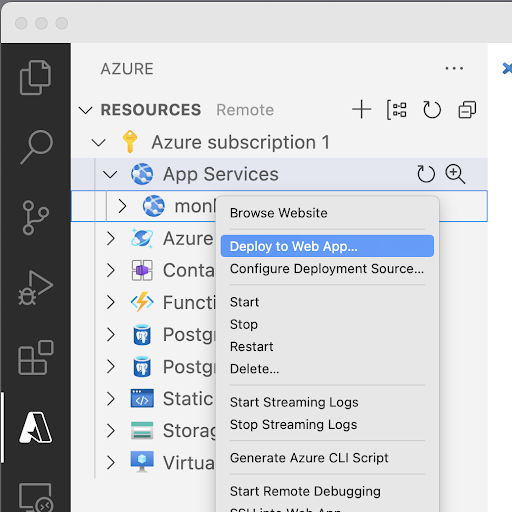The height and width of the screenshot is (512, 512).
Task: Collapse all in Resources section
Action: [x=467, y=109]
